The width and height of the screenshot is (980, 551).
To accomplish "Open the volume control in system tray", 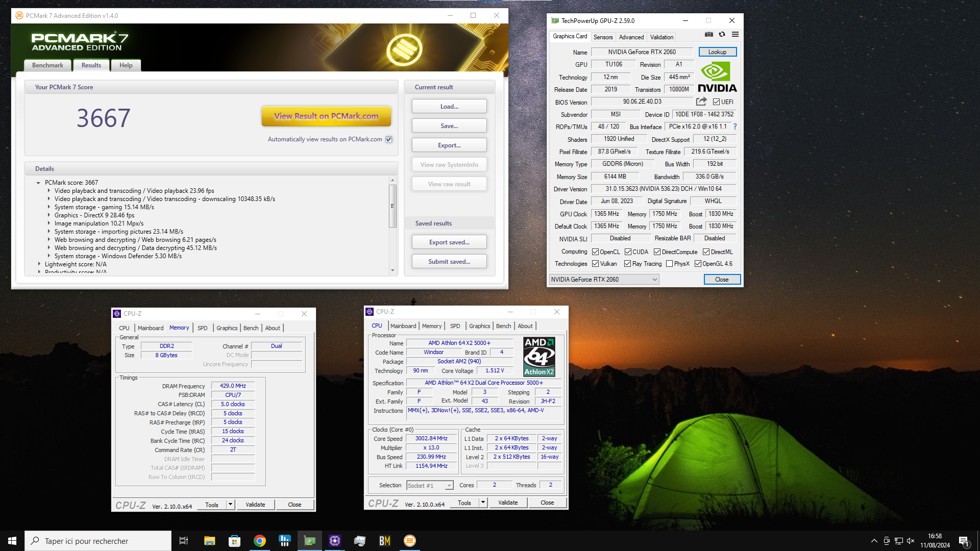I will tap(911, 541).
